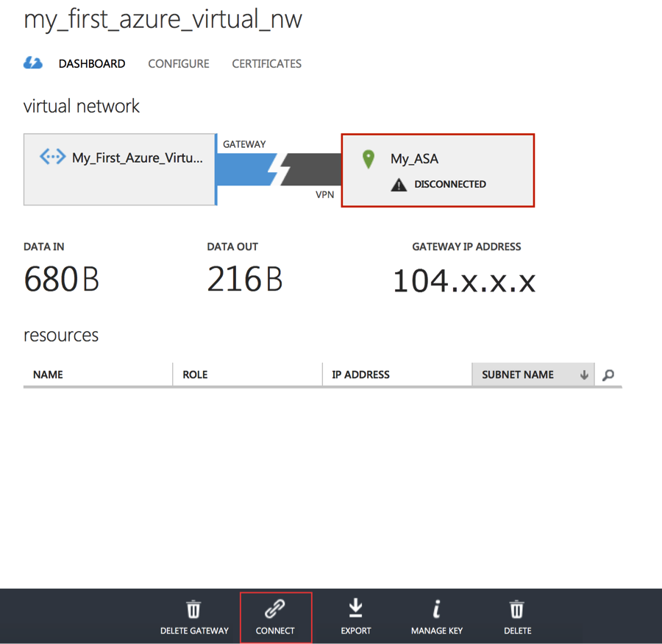
Task: Click the DELETE trash icon
Action: click(x=517, y=609)
